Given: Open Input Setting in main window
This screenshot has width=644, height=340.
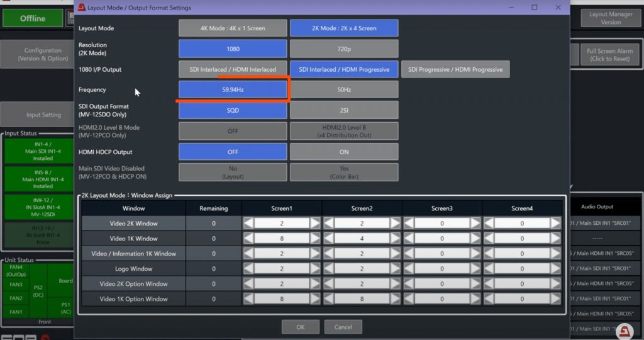Looking at the screenshot, I should click(38, 115).
